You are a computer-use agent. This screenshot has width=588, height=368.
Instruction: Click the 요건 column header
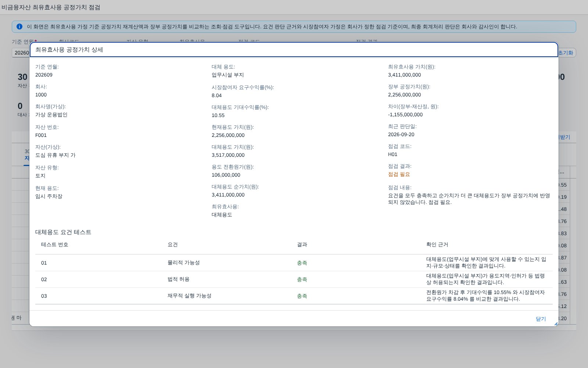tap(173, 244)
